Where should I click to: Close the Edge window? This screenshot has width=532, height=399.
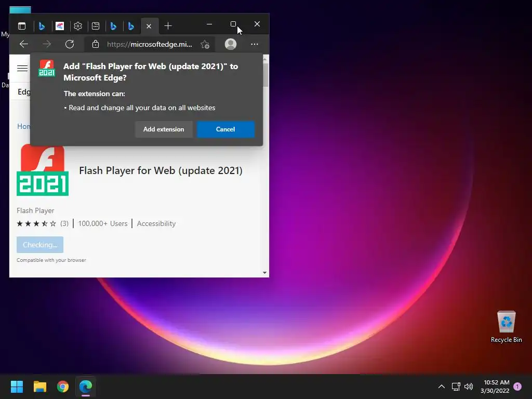tap(257, 24)
